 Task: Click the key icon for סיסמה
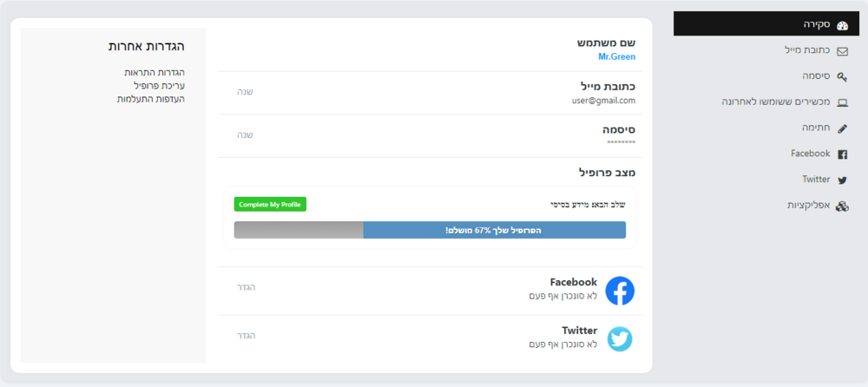coord(841,76)
